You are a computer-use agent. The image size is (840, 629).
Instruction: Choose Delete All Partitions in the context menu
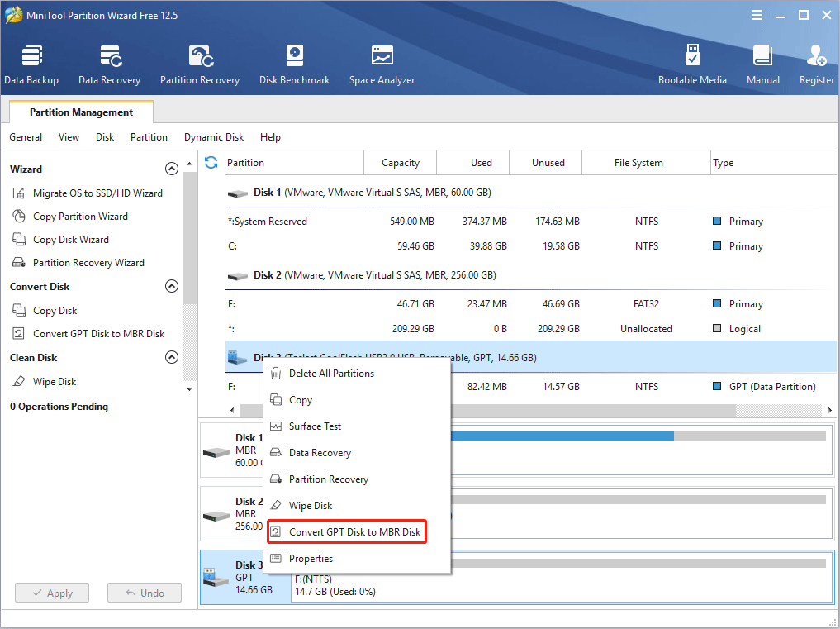[357, 374]
